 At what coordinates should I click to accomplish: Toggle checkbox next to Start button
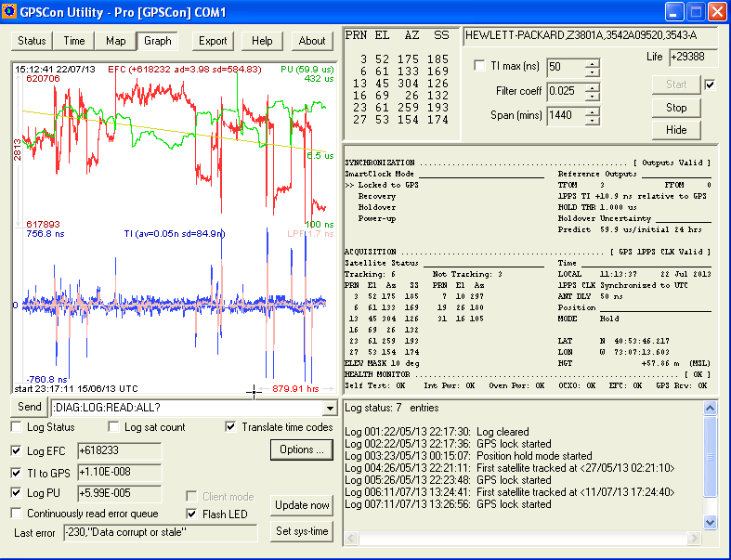click(711, 85)
